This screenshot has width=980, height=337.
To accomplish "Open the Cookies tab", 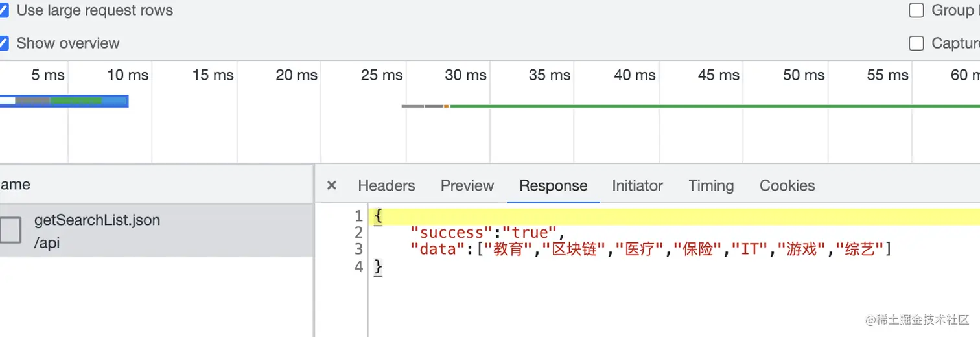I will coord(787,185).
